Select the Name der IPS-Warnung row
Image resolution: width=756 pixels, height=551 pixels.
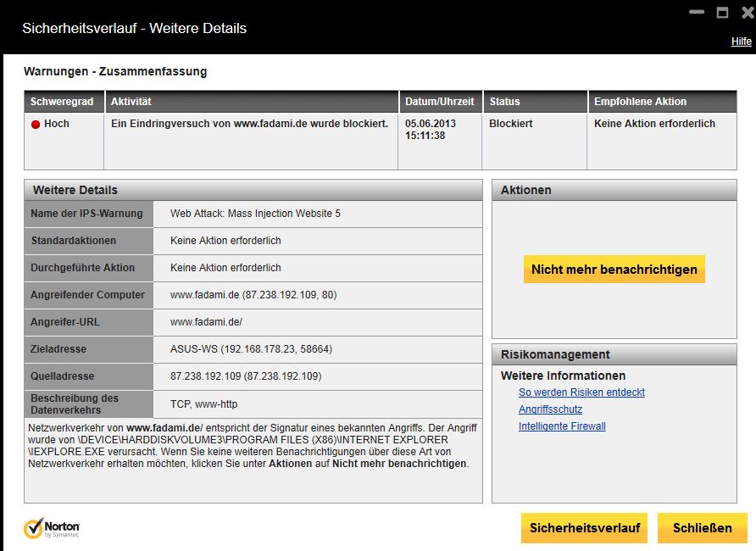click(x=253, y=214)
